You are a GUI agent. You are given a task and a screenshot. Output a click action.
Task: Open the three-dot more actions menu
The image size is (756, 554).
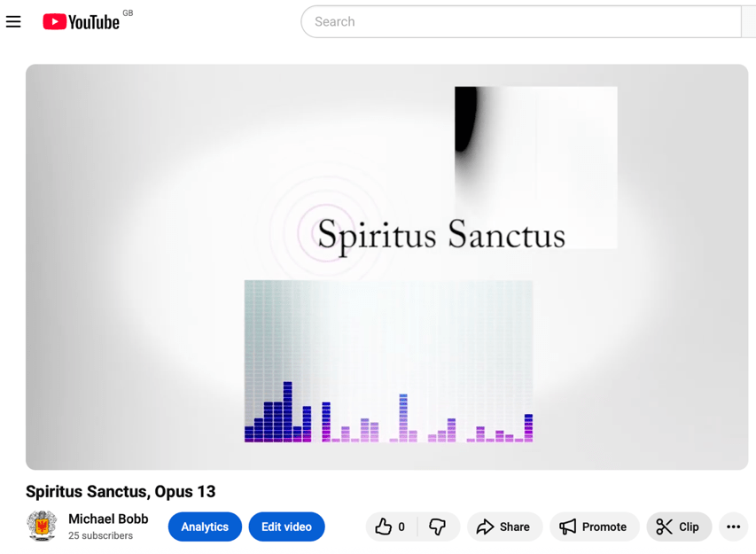[x=733, y=527]
